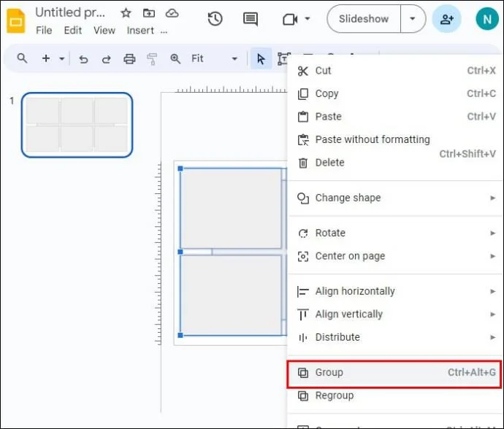The height and width of the screenshot is (429, 504).
Task: Start the Slideshow button
Action: click(x=364, y=19)
